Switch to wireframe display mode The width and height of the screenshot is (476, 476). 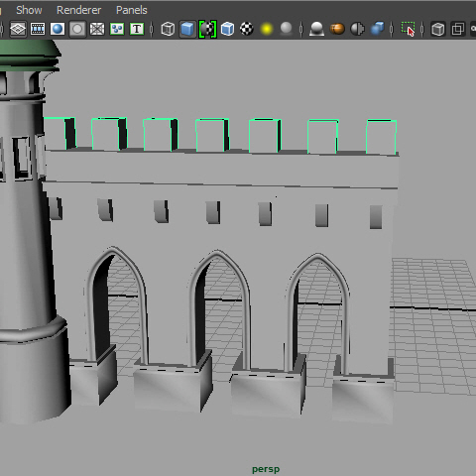(168, 29)
